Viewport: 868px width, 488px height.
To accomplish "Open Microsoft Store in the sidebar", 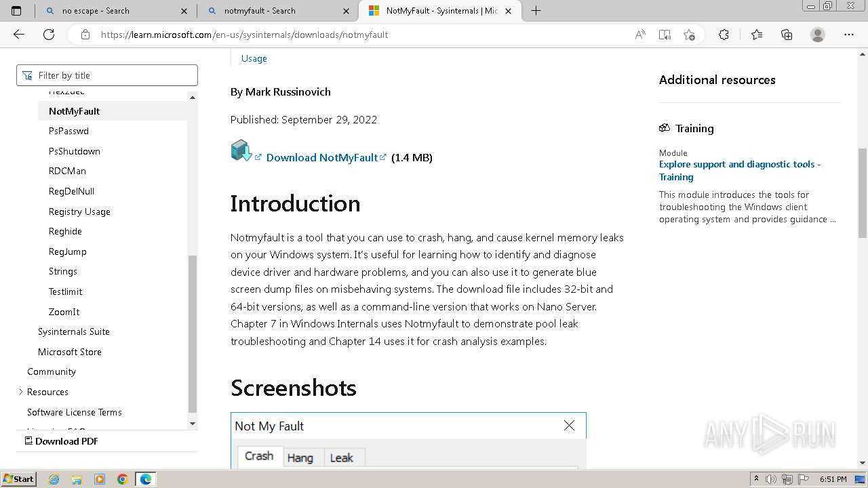I will (x=70, y=352).
